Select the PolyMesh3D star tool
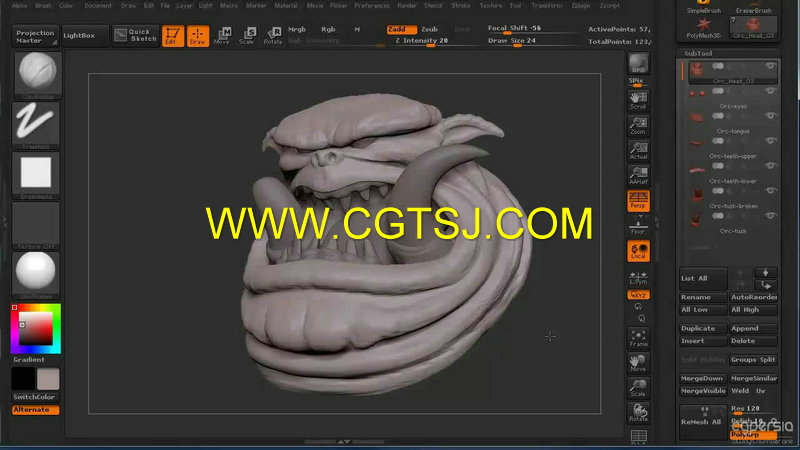The height and width of the screenshot is (450, 800). click(704, 28)
